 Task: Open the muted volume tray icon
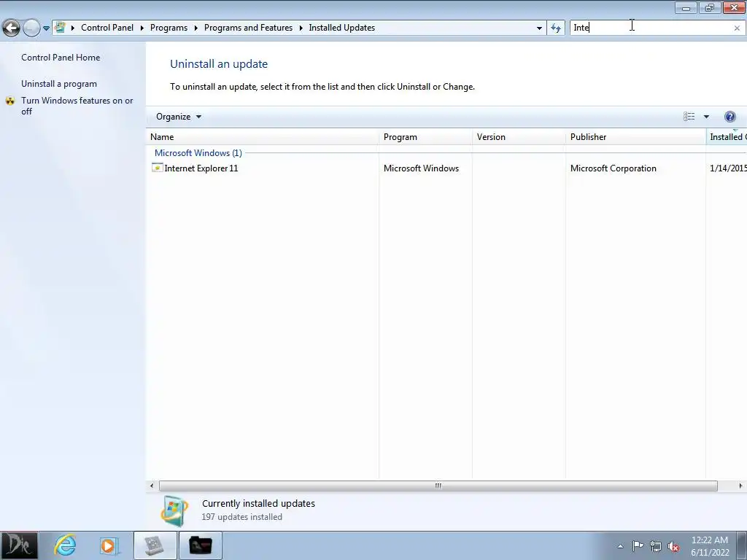click(x=673, y=546)
